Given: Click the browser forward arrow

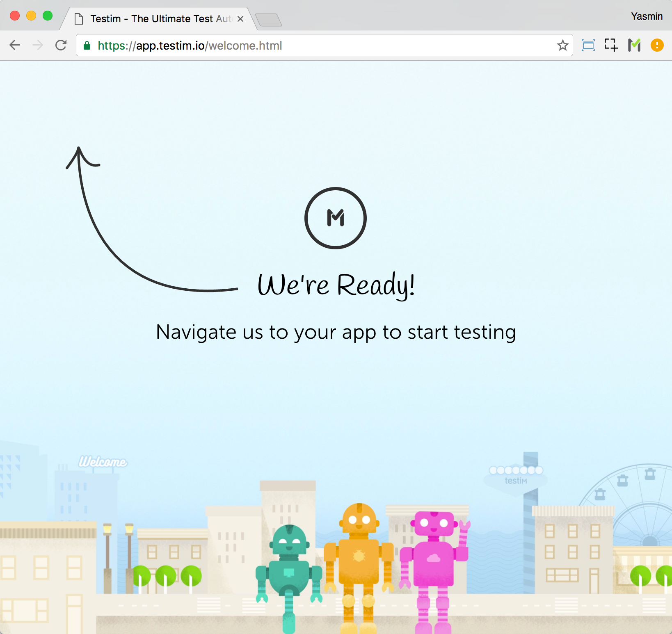Looking at the screenshot, I should point(38,45).
